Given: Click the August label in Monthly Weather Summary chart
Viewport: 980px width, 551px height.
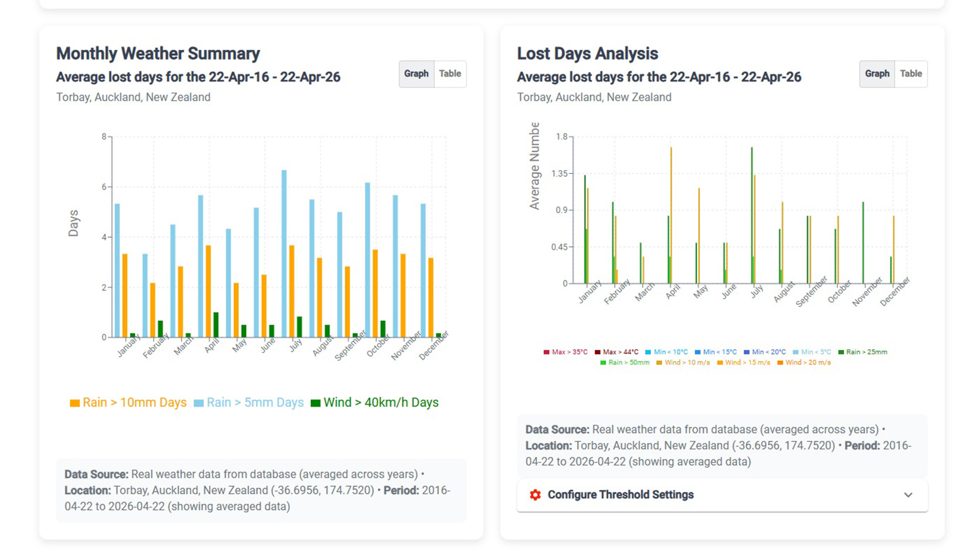Looking at the screenshot, I should tap(323, 345).
